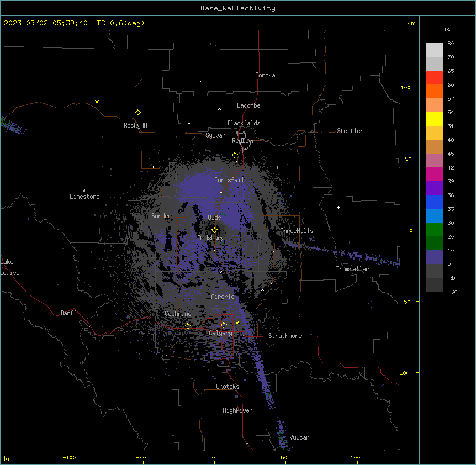Click the Drumheller city label
The image size is (476, 465).
(x=352, y=269)
